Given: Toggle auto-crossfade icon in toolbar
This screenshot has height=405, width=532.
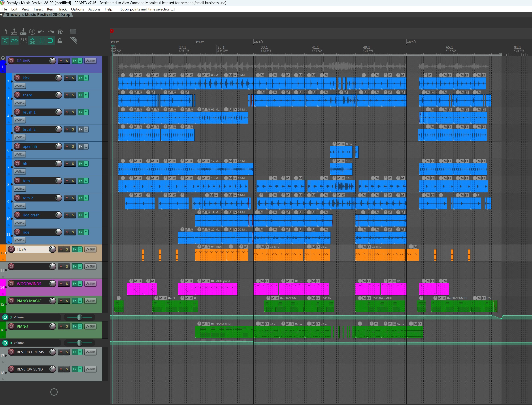Looking at the screenshot, I should (5, 41).
